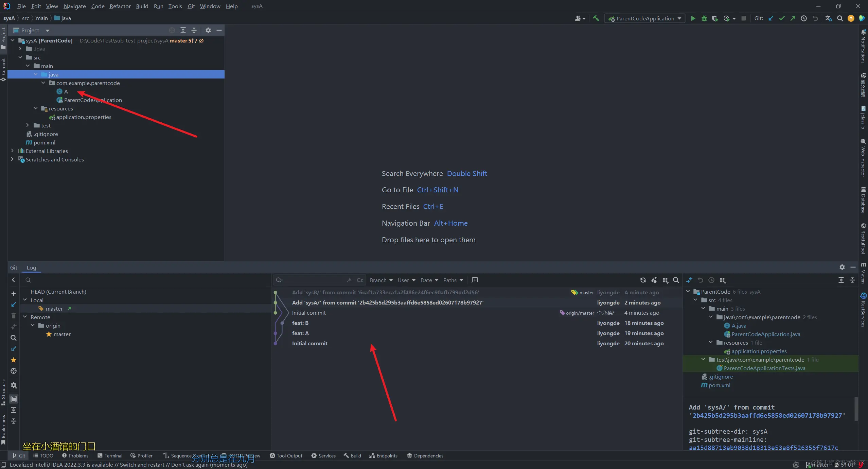
Task: Open Project panel options gear
Action: (x=208, y=30)
